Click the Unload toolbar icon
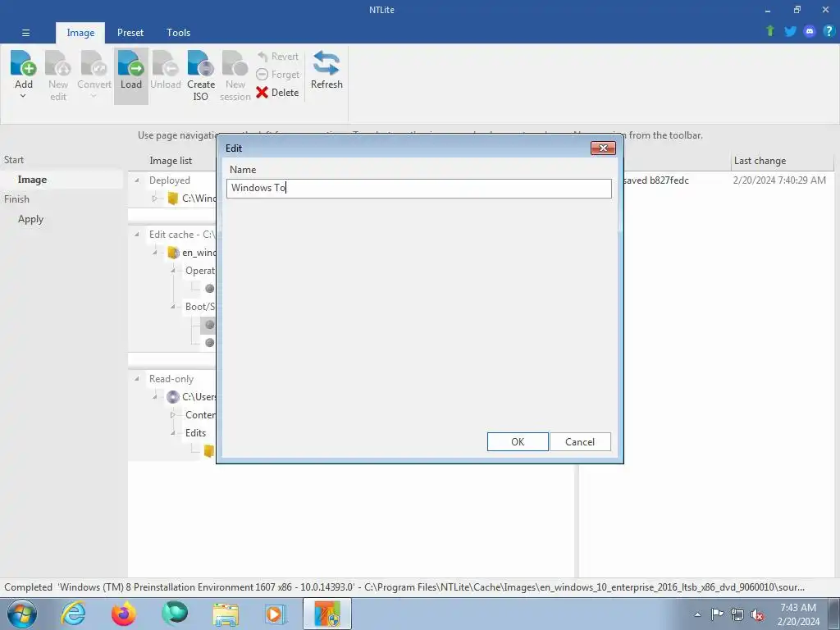Image resolution: width=840 pixels, height=630 pixels. (166, 63)
